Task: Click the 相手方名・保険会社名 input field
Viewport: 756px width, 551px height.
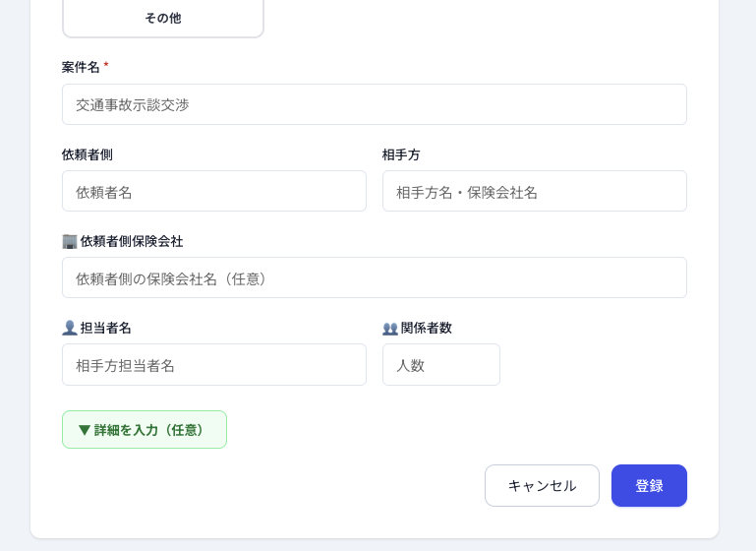Action: click(534, 191)
